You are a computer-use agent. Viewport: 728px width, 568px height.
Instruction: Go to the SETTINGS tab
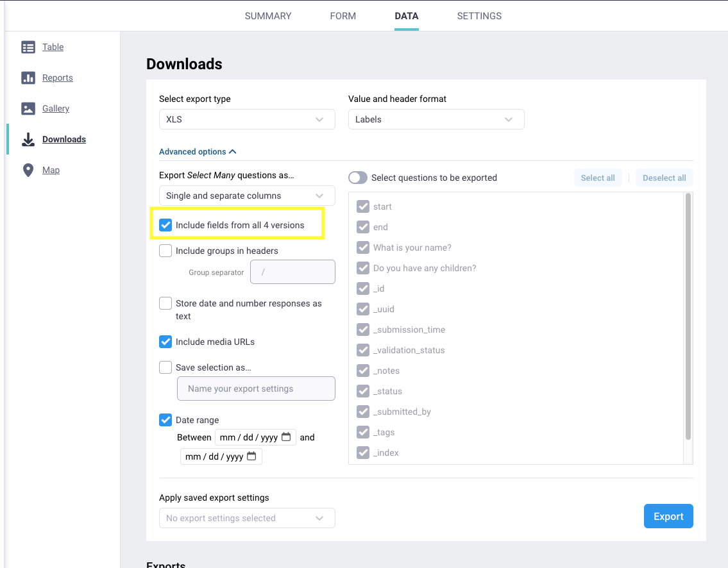[x=479, y=16]
